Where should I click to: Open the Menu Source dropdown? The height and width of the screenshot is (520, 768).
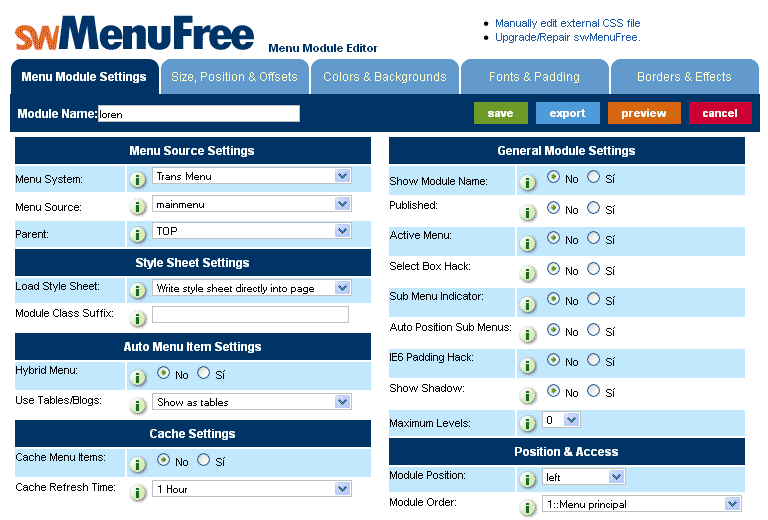(x=252, y=204)
